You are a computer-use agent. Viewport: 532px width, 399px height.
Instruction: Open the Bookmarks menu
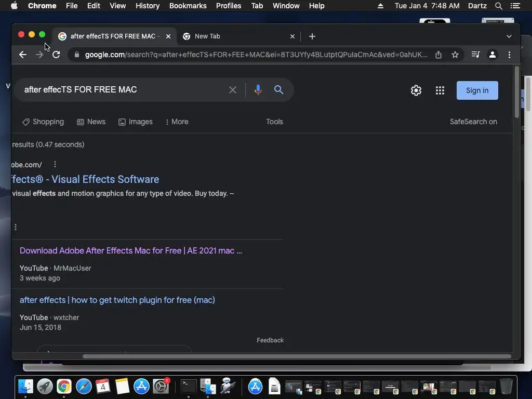point(188,6)
